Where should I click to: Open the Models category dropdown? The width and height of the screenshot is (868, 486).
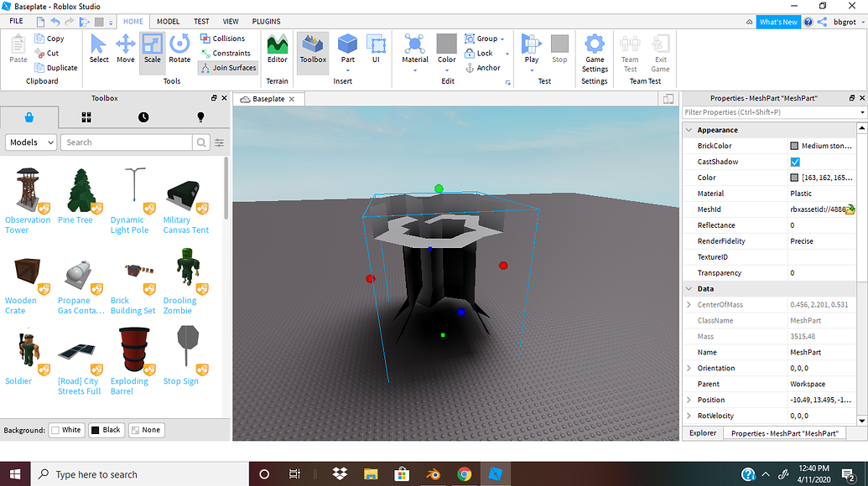point(31,142)
